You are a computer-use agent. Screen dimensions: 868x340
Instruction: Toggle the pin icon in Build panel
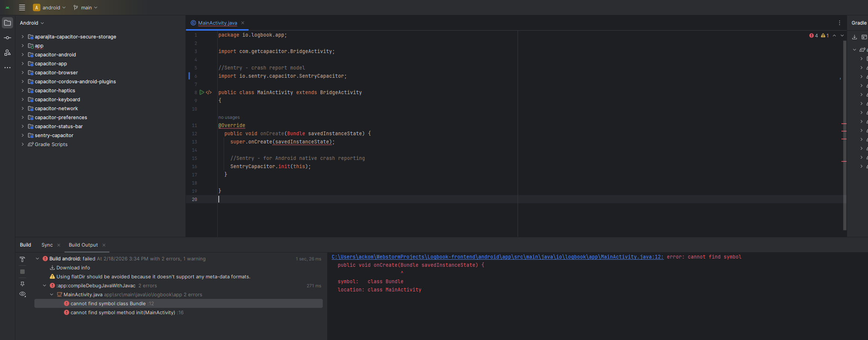[22, 284]
